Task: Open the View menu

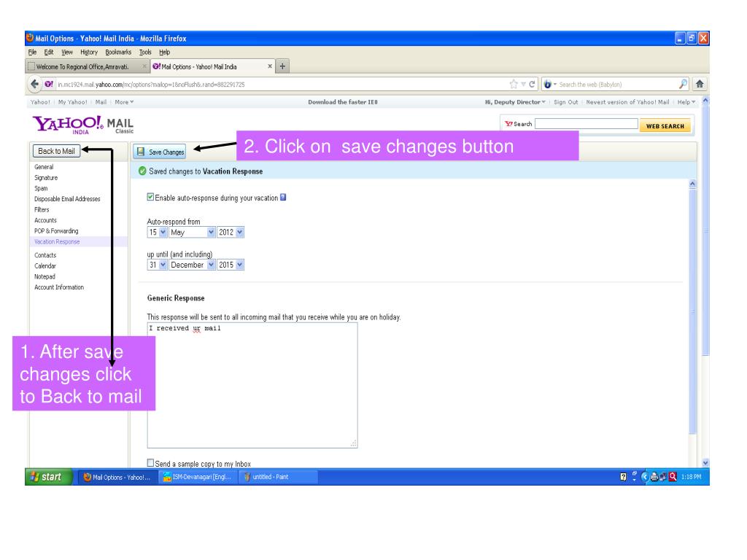Action: [67, 52]
